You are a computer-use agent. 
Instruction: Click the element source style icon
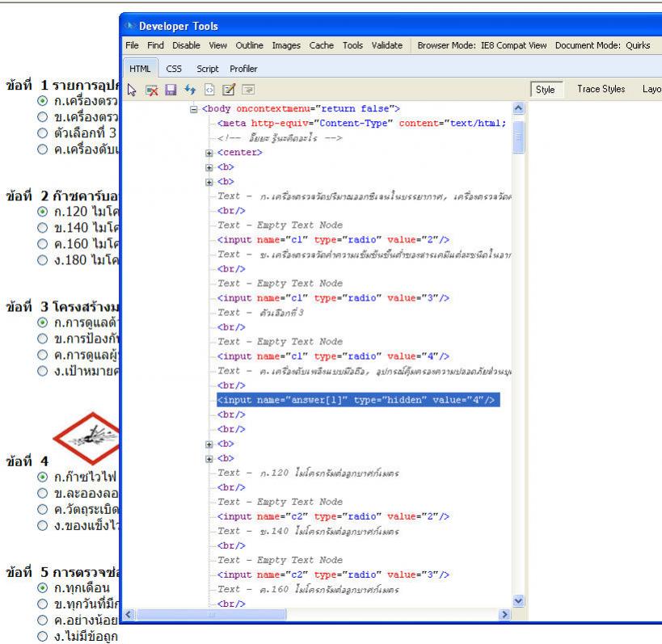point(209,90)
